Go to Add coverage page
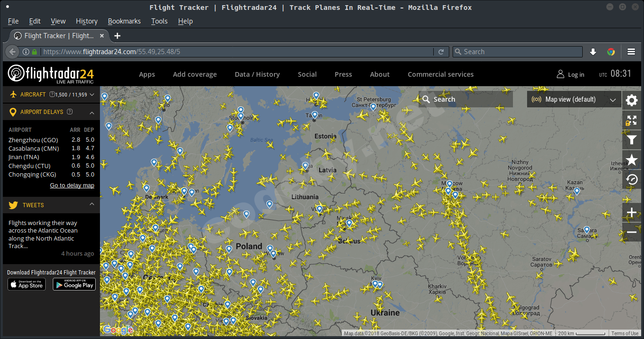The width and height of the screenshot is (644, 339). tap(195, 74)
